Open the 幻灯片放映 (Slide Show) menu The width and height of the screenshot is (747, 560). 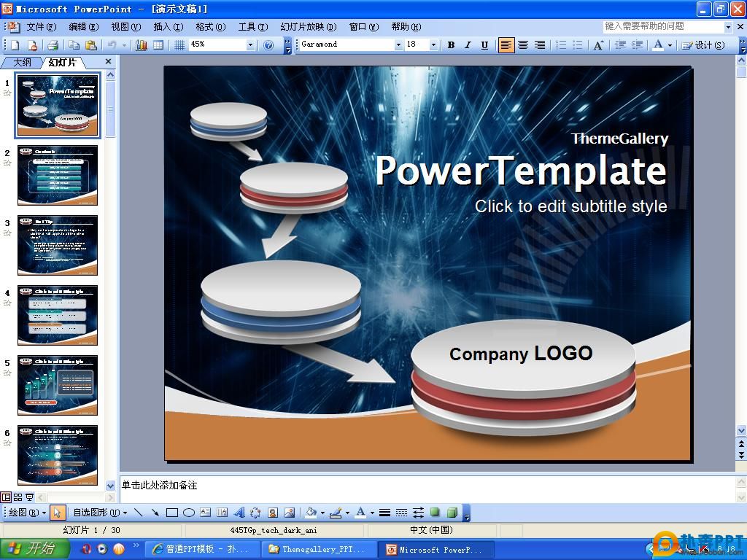pos(309,27)
